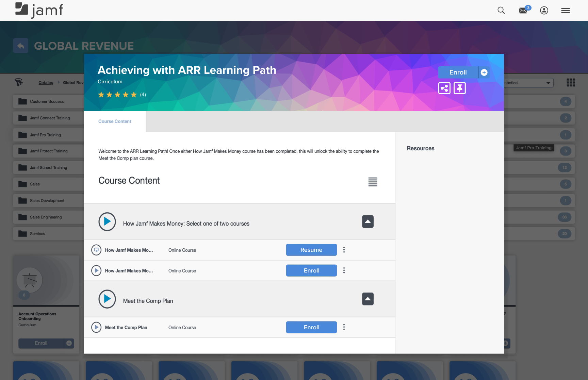
Task: Collapse the How Jamf Makes Money section
Action: 368,221
